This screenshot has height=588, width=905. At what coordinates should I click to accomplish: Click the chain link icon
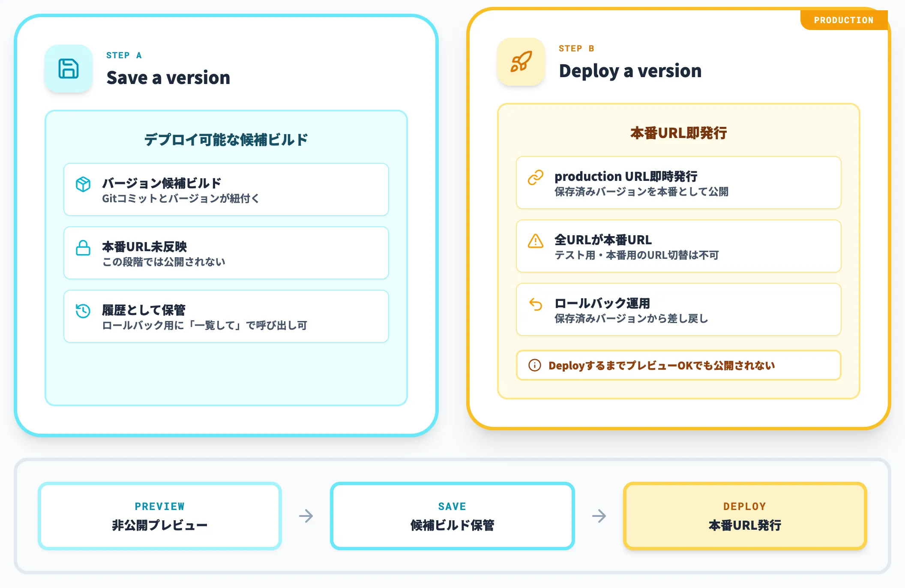[536, 177]
